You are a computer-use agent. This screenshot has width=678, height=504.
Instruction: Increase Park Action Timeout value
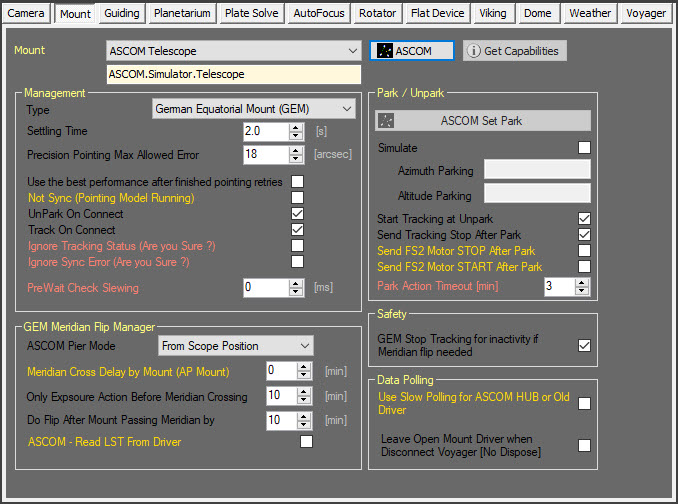582,282
